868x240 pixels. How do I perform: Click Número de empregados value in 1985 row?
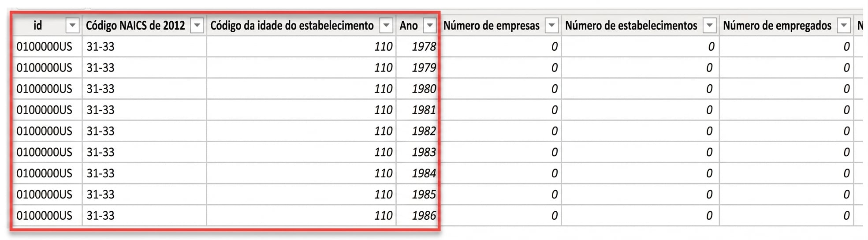point(786,195)
